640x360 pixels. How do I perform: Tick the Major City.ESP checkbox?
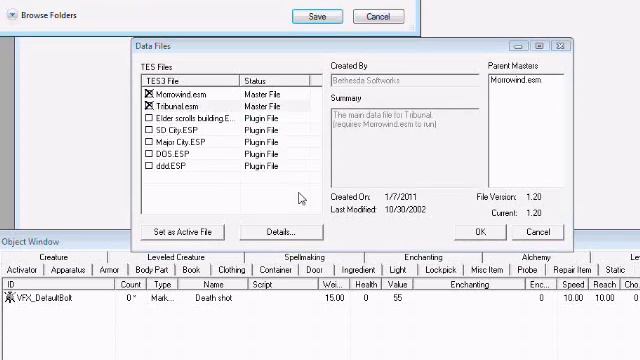tap(149, 142)
